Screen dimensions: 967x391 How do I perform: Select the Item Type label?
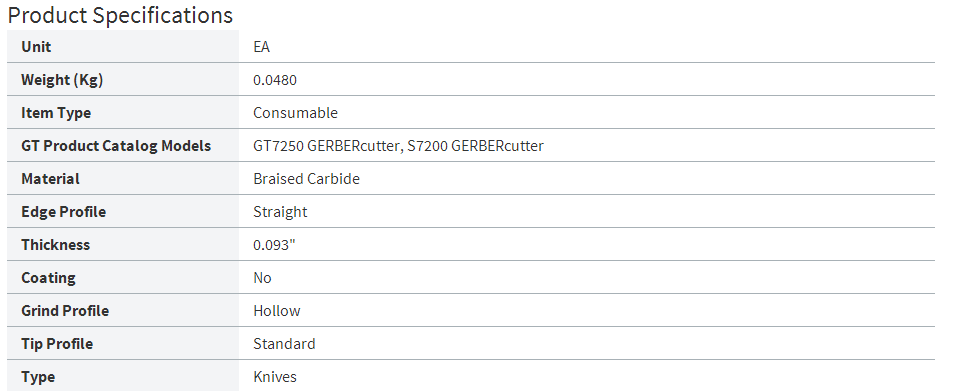tap(56, 113)
